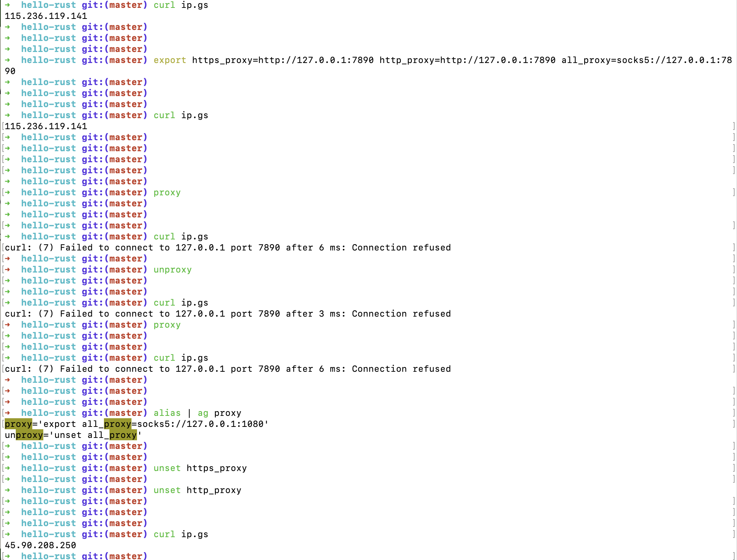This screenshot has height=560, width=737.
Task: Click the 'alias' word in alias command
Action: [167, 413]
